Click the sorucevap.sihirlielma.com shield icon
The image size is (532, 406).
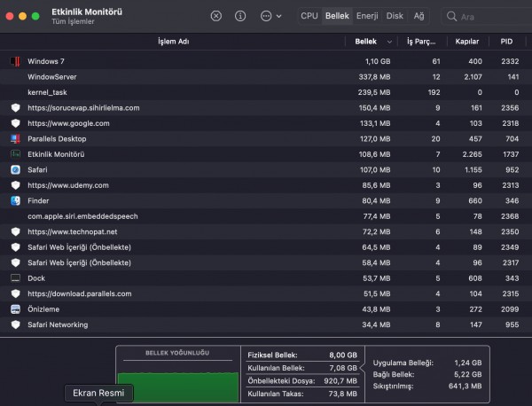pos(15,108)
